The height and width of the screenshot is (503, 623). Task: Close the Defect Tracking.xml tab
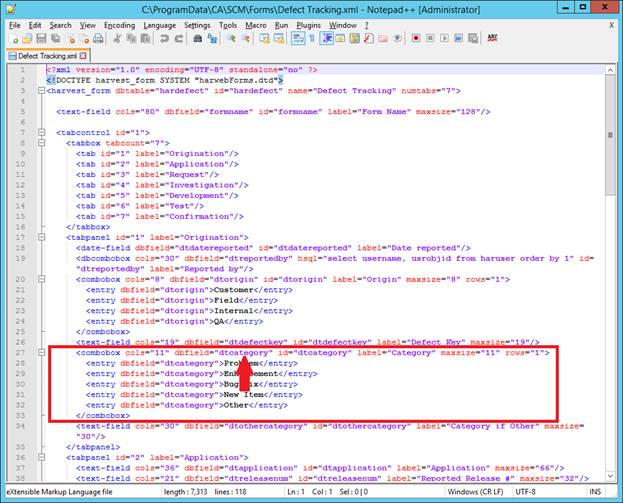pos(84,55)
